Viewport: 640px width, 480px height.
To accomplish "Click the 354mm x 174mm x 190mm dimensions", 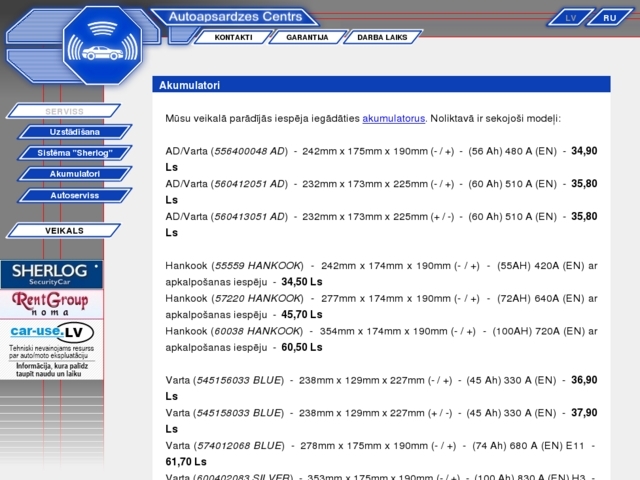I will point(383,331).
